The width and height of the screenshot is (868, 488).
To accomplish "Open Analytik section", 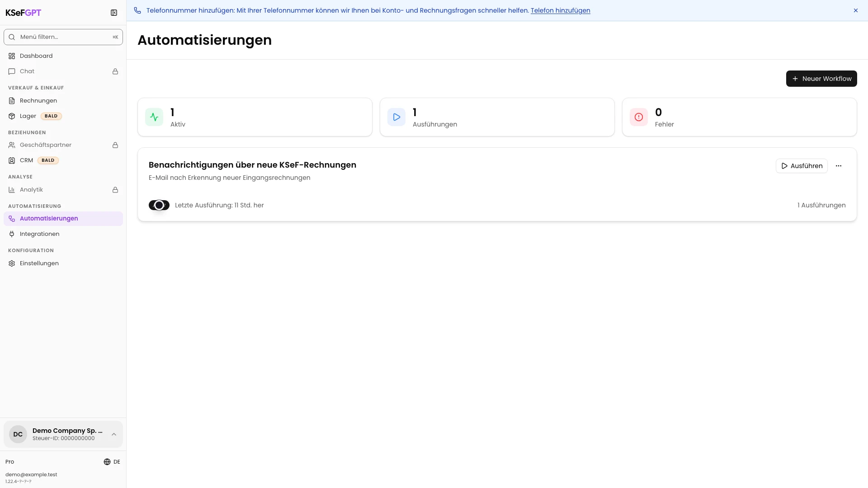I will point(63,190).
